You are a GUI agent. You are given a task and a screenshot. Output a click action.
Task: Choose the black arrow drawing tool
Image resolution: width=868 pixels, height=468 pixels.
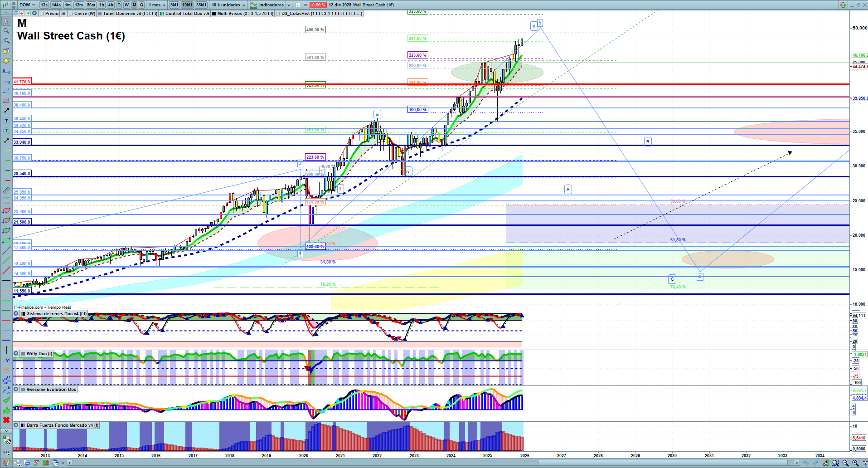[x=6, y=111]
